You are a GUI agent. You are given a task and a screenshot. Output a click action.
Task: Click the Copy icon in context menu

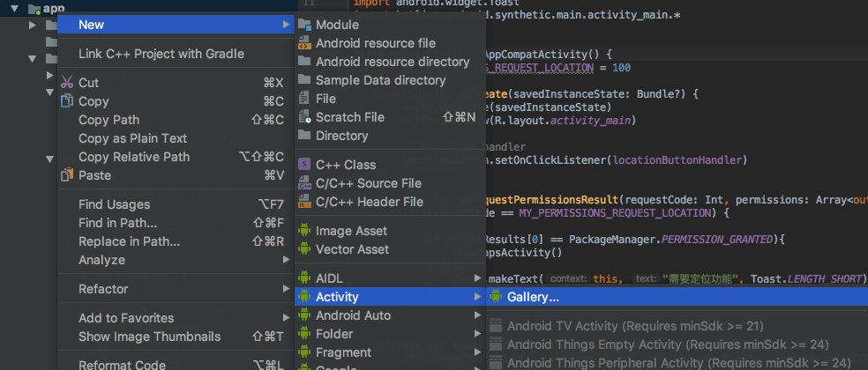coord(67,101)
